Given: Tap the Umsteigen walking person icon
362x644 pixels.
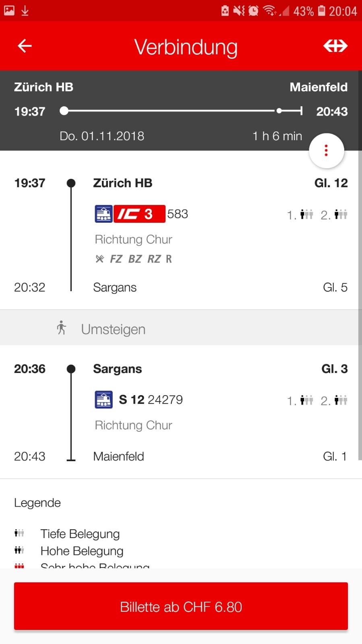Looking at the screenshot, I should coord(61,328).
